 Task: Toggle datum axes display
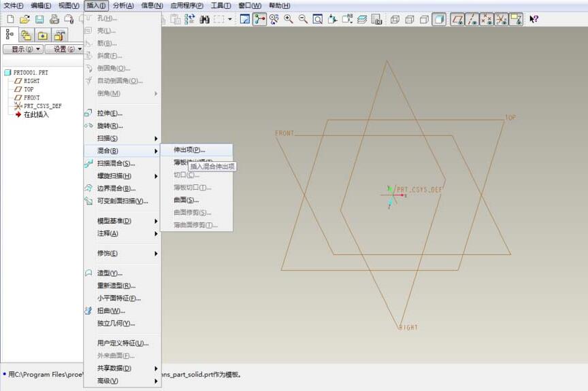point(472,20)
